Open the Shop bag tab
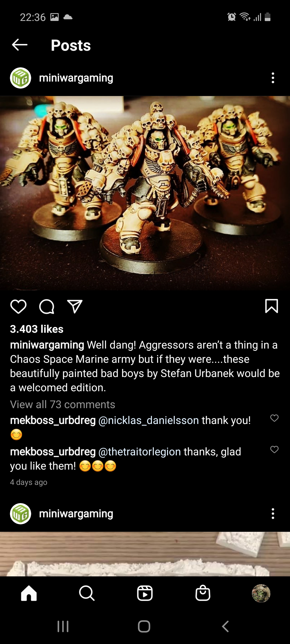 coord(203,593)
